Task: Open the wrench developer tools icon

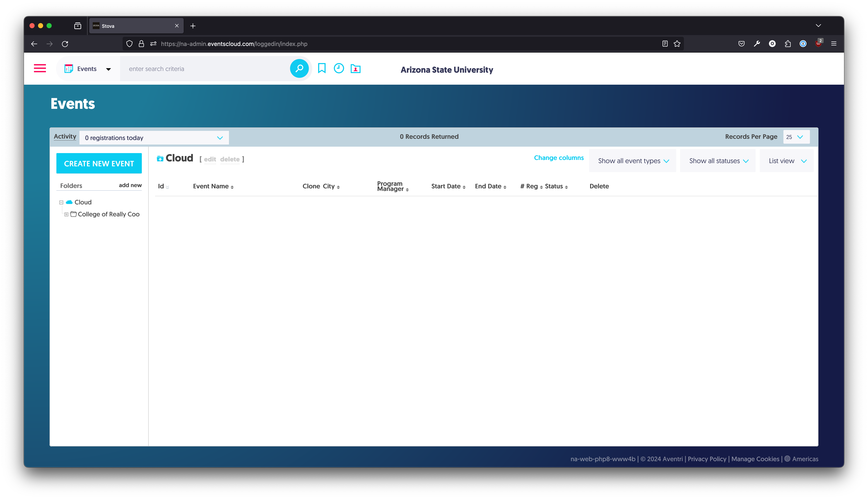Action: (757, 44)
